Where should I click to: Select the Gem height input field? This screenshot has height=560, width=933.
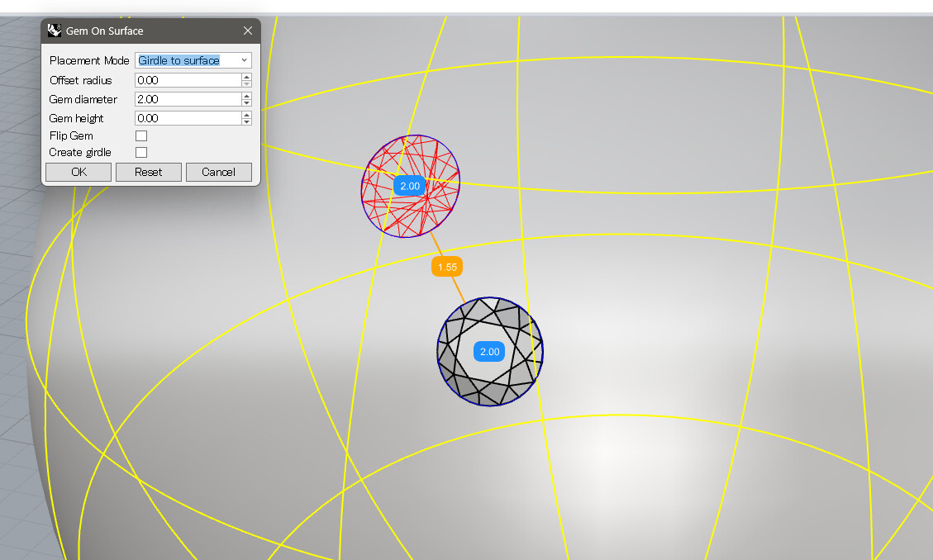point(186,117)
